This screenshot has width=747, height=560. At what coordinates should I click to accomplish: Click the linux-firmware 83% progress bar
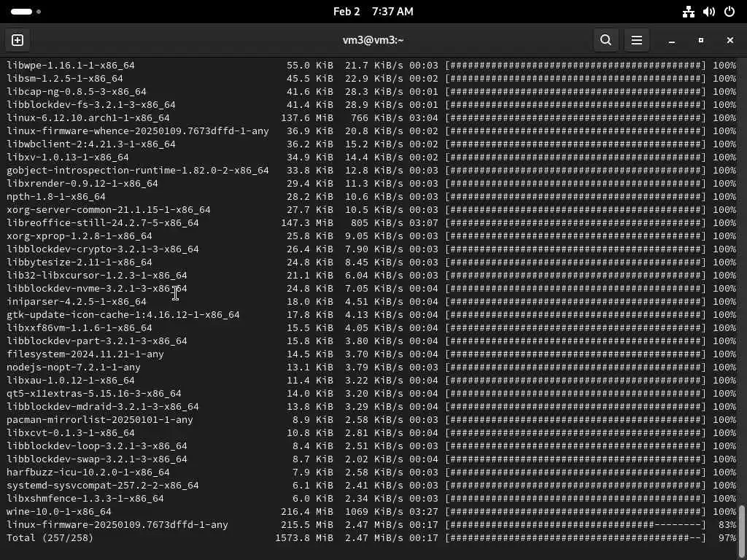click(x=576, y=525)
